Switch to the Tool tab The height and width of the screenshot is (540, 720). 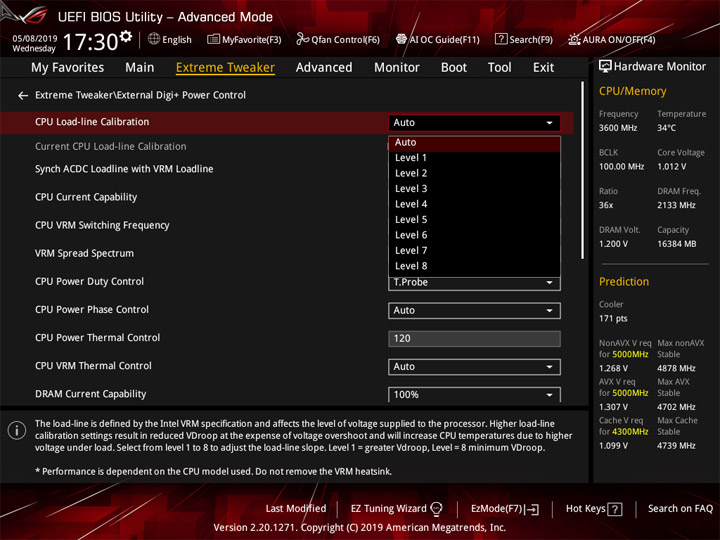point(499,68)
